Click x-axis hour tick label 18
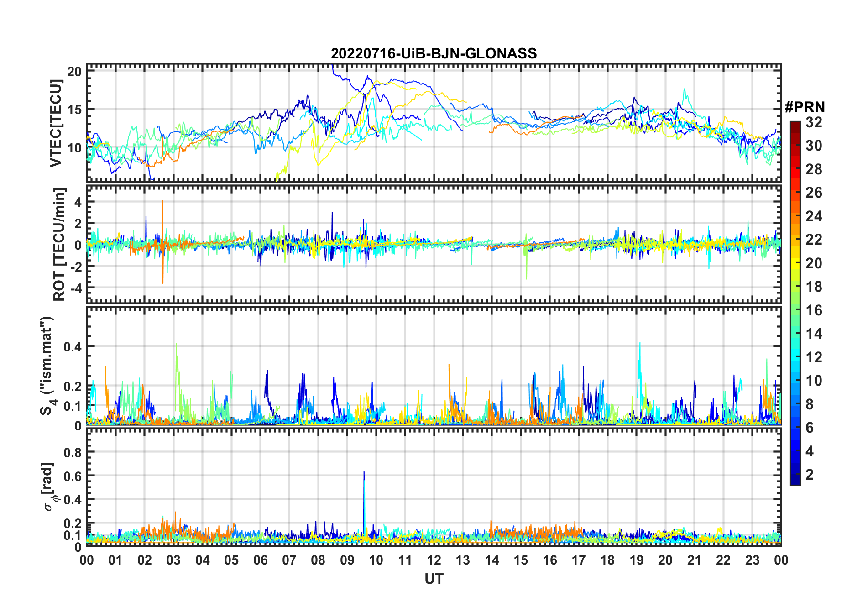Screen dimensions: 868x607 click(607, 560)
